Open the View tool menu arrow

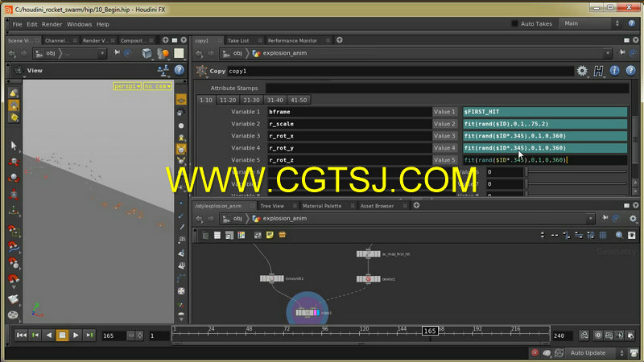point(24,76)
